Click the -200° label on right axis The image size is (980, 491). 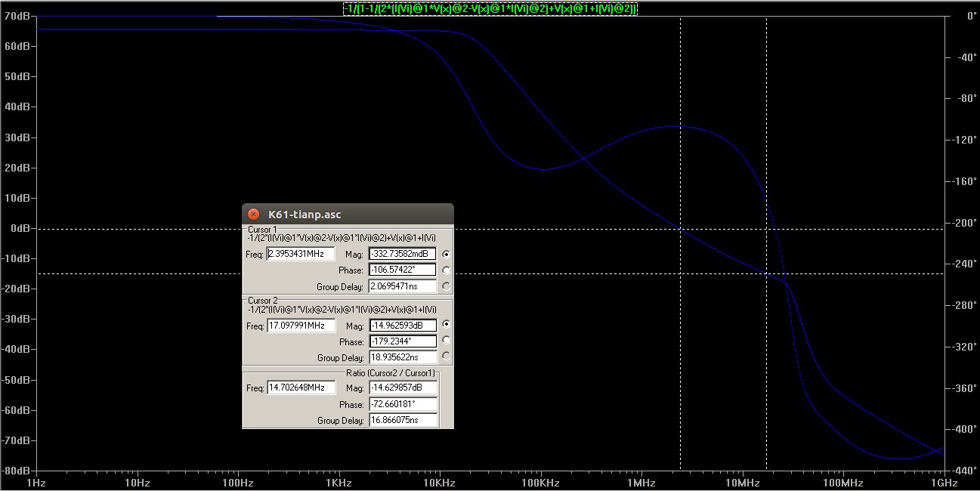pyautogui.click(x=963, y=224)
